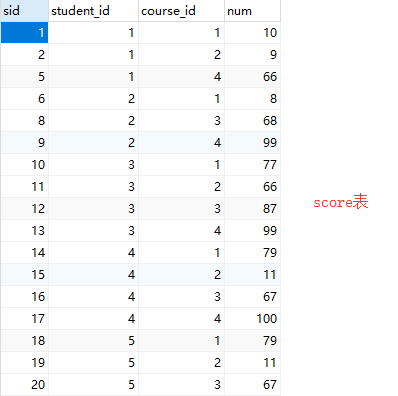Screen dimensions: 398x396
Task: Select the highlighted sid cell with value 1
Action: [x=24, y=33]
